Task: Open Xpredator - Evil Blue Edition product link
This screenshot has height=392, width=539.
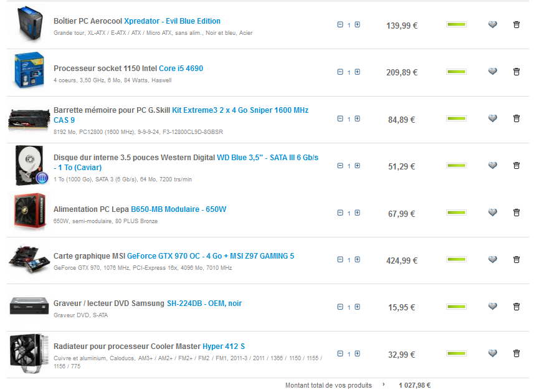Action: [172, 21]
